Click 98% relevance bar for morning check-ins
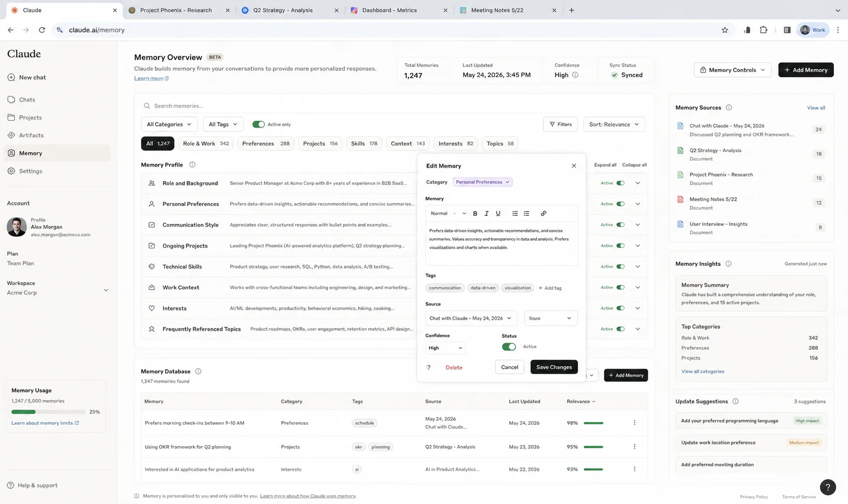This screenshot has width=848, height=504. (593, 423)
